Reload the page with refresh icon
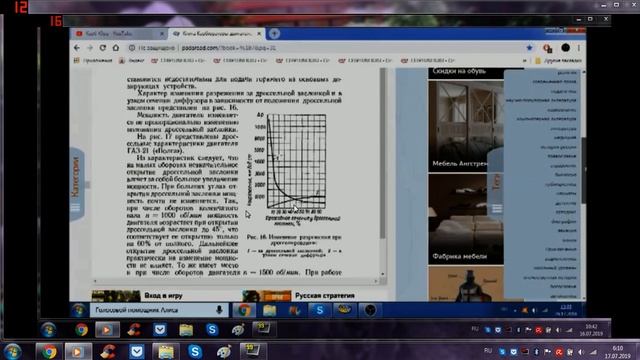 [x=103, y=48]
